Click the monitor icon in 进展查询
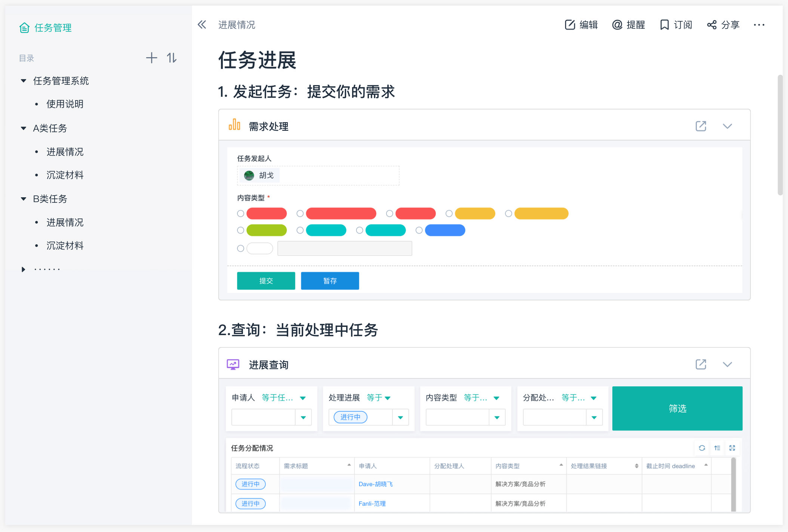 point(234,365)
